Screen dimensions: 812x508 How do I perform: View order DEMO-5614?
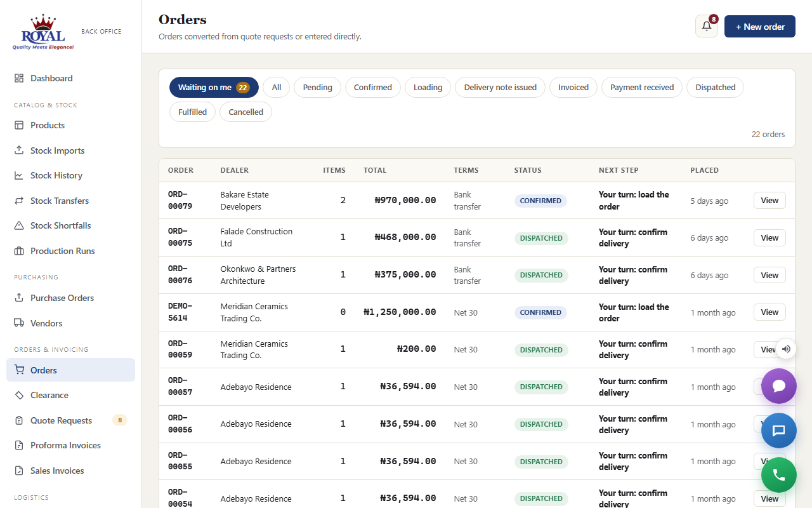(769, 312)
